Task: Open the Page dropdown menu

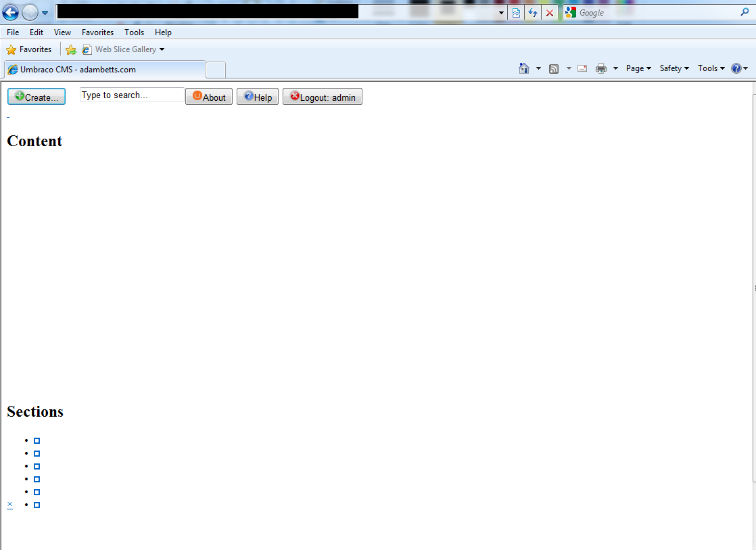Action: click(x=638, y=68)
